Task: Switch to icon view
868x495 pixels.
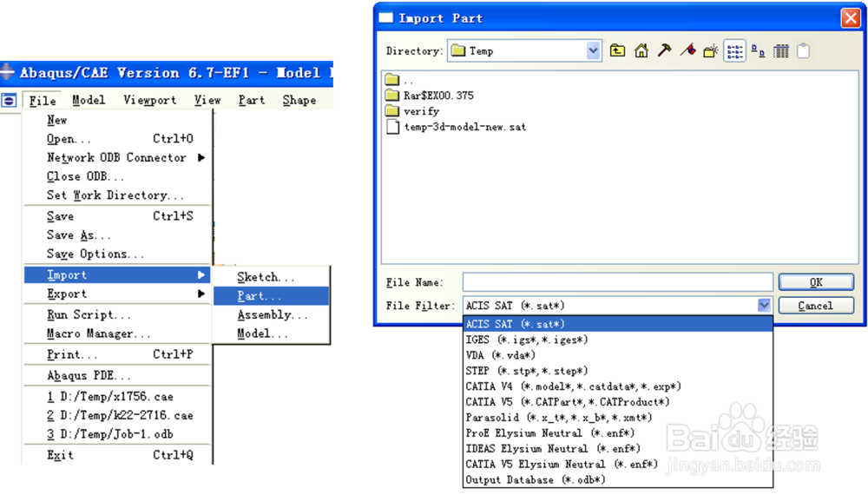Action: (x=758, y=51)
